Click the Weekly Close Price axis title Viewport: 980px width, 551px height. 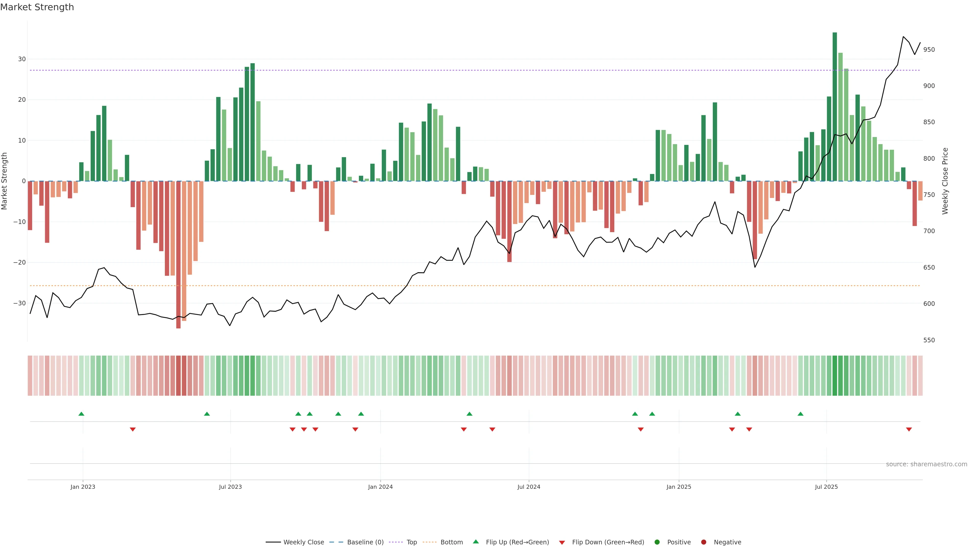coord(945,181)
